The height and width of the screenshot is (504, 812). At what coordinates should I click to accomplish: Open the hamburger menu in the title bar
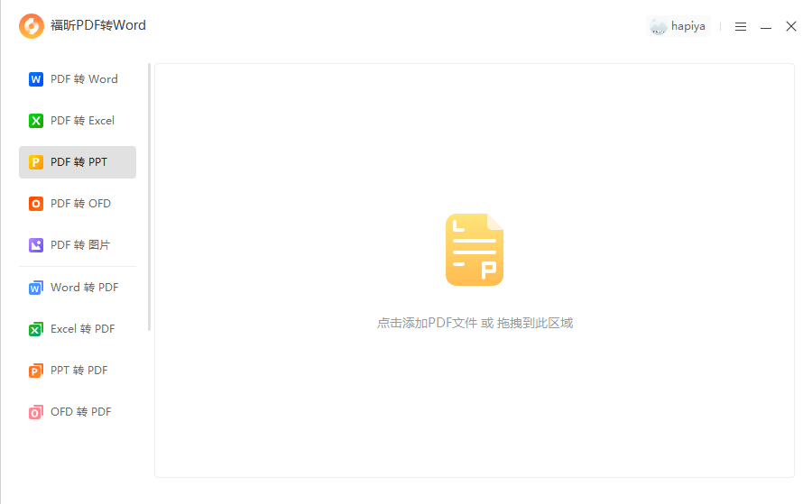point(741,26)
